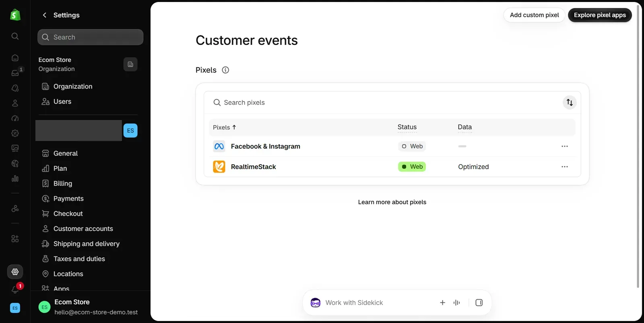Click the Facebook & Instagram pixel name

265,146
